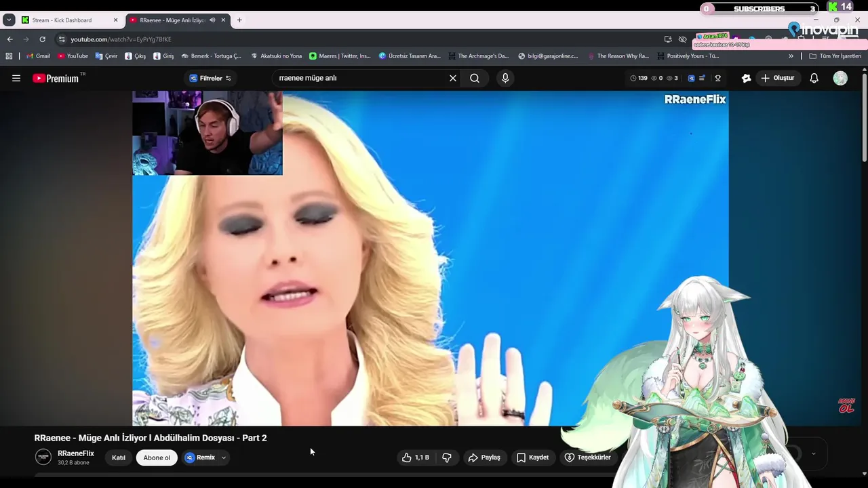
Task: Click the Katıl join button
Action: click(x=119, y=457)
